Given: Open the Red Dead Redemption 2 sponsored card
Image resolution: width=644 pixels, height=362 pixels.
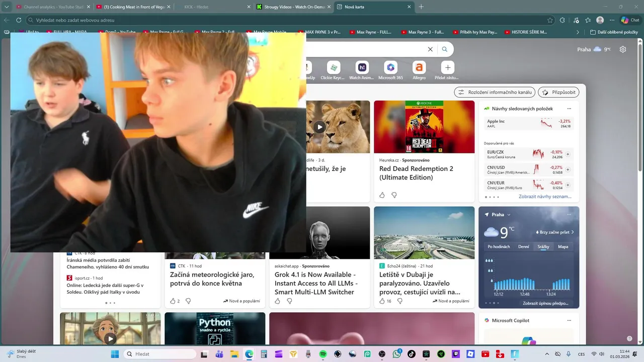Looking at the screenshot, I should click(424, 151).
